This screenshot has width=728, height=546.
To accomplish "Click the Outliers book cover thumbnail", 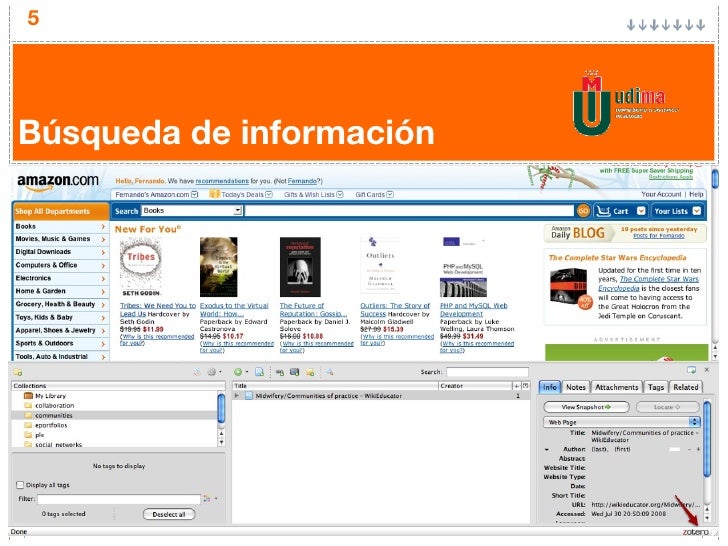I will (x=380, y=266).
